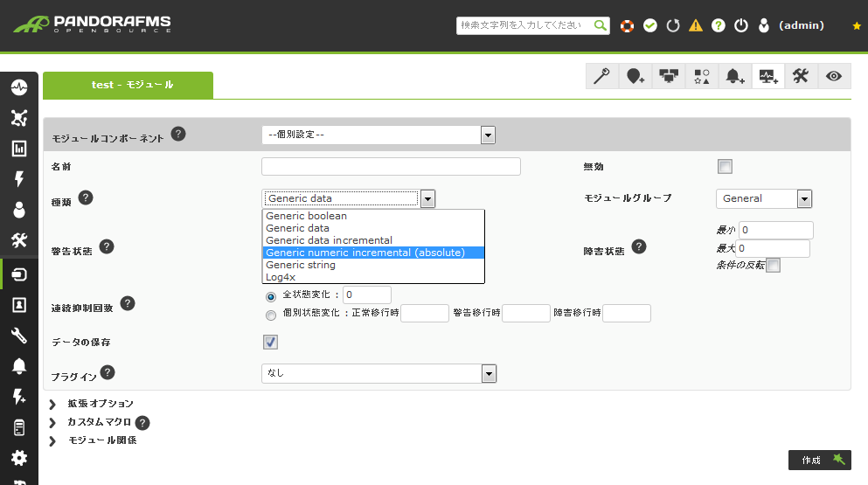Screen dimensions: 868x485
Task: Open Profiles contact-card sidebar icon
Action: pyautogui.click(x=19, y=304)
